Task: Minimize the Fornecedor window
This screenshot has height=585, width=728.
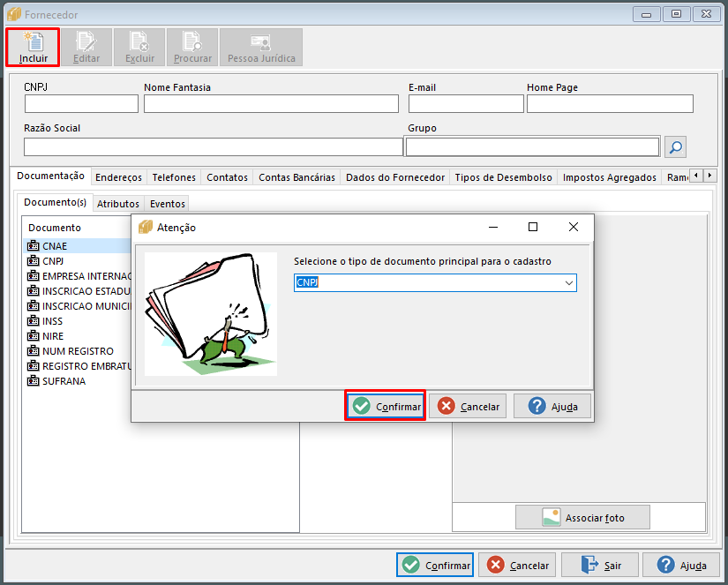Action: tap(646, 14)
